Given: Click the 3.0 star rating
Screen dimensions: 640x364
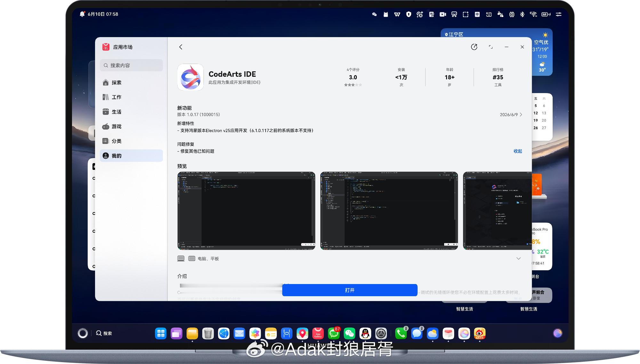Looking at the screenshot, I should point(353,77).
